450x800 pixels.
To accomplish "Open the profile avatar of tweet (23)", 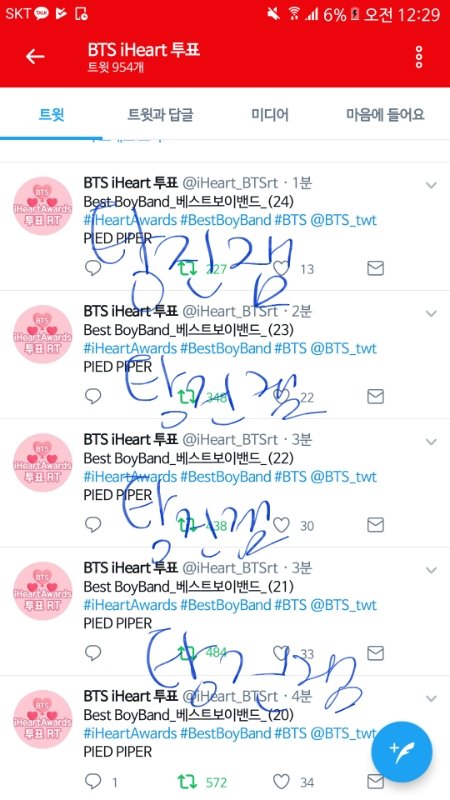I will (42, 334).
